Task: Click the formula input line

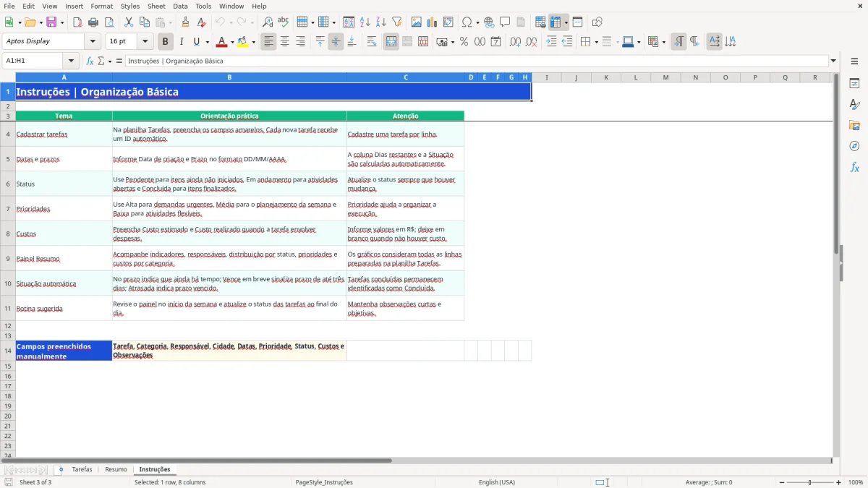Action: click(x=477, y=61)
